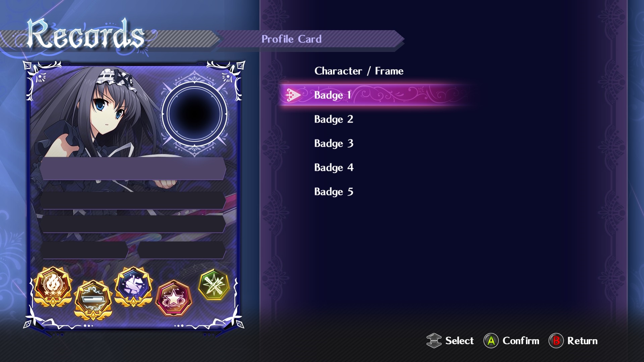
Task: Click the green A Confirm button icon
Action: click(491, 341)
